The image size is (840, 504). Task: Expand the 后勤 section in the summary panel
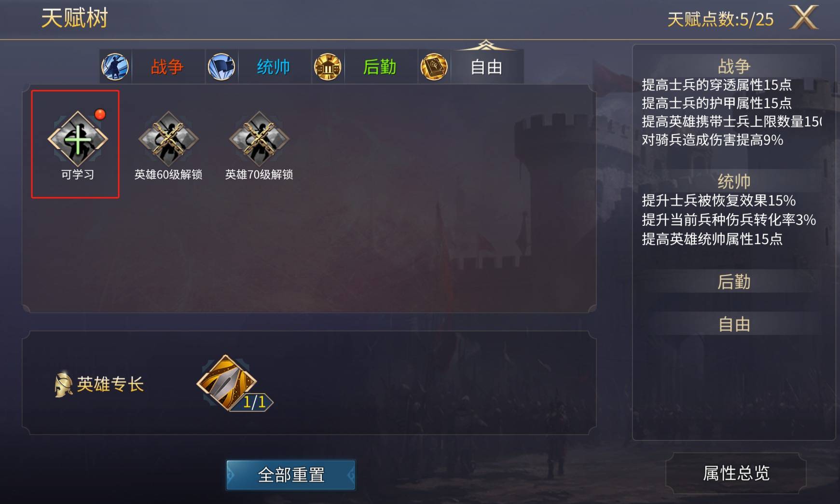click(734, 282)
